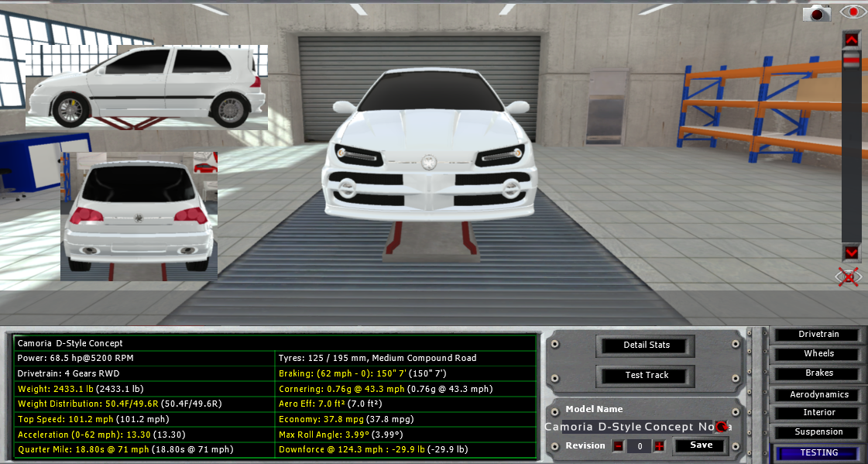This screenshot has width=868, height=464.
Task: Click the Max Roll Angle: 3.99° stat
Action: point(324,435)
